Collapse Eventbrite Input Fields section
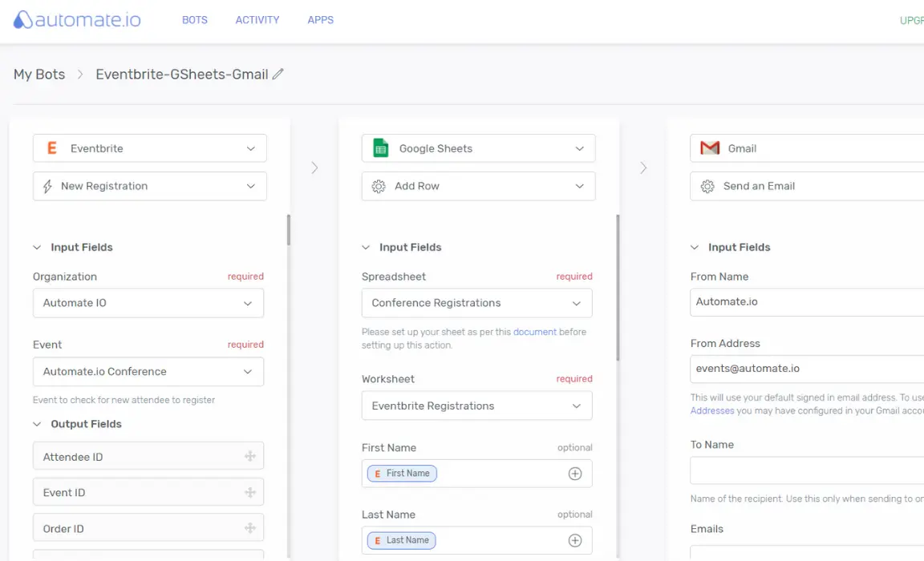 pos(37,247)
